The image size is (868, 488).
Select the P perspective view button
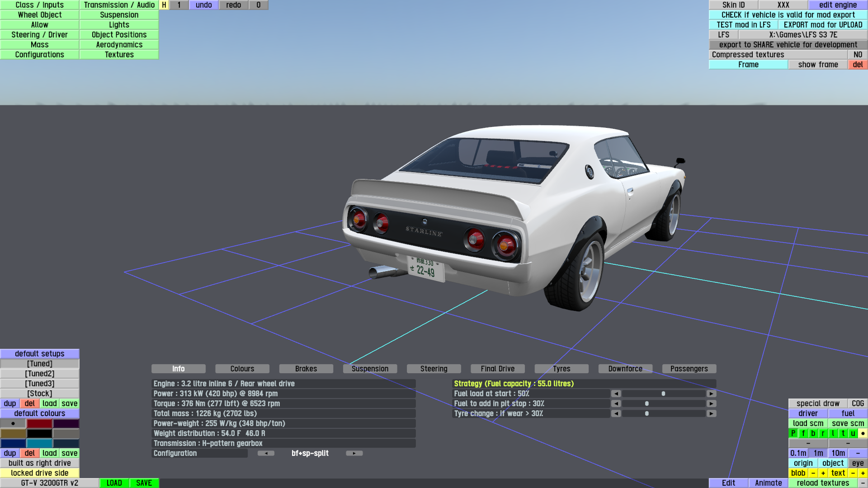pos(793,433)
